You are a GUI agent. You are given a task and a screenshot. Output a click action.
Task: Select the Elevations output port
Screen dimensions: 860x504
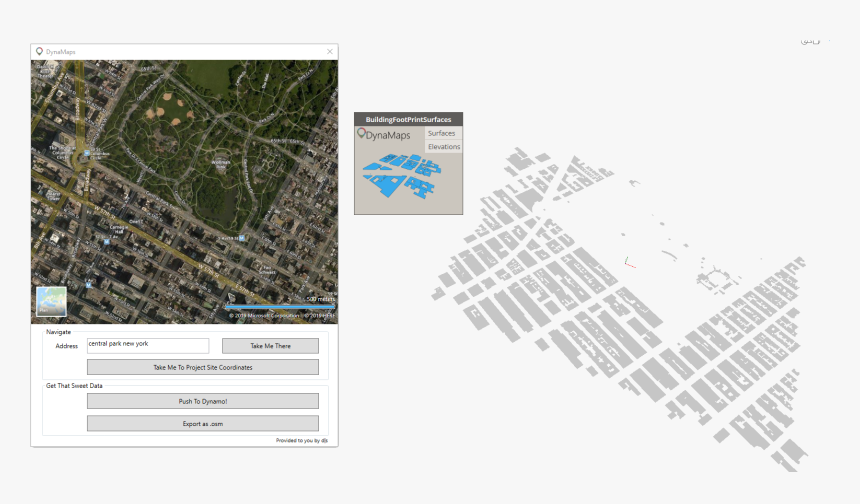(443, 147)
